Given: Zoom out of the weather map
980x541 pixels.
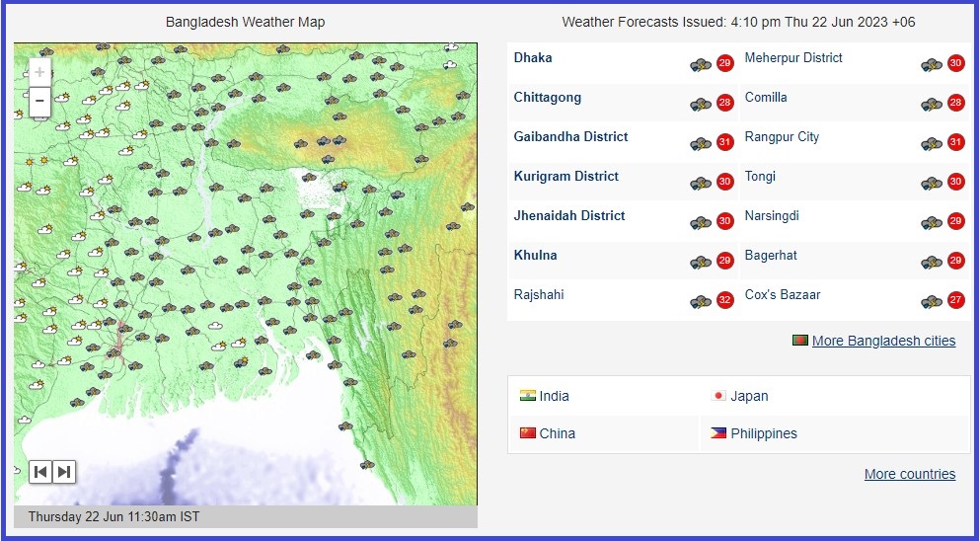Looking at the screenshot, I should point(39,101).
